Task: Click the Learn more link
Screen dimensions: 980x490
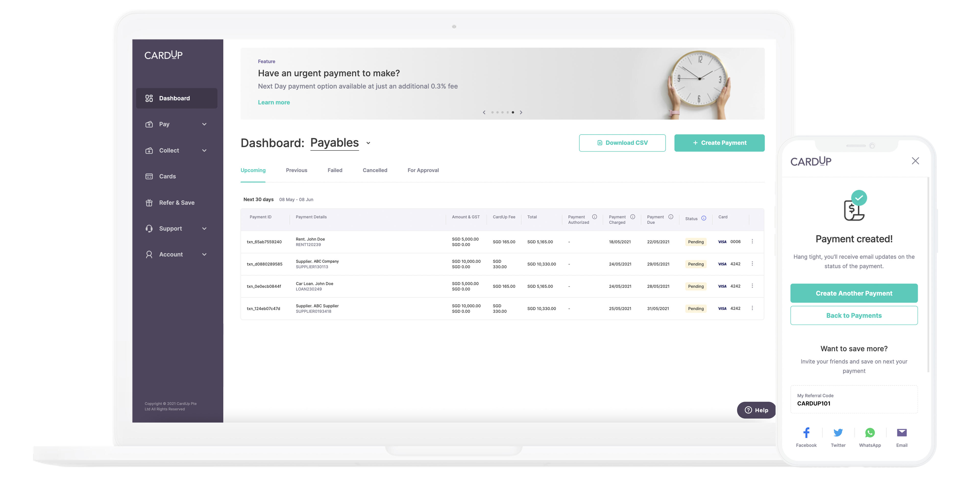Action: click(x=274, y=102)
